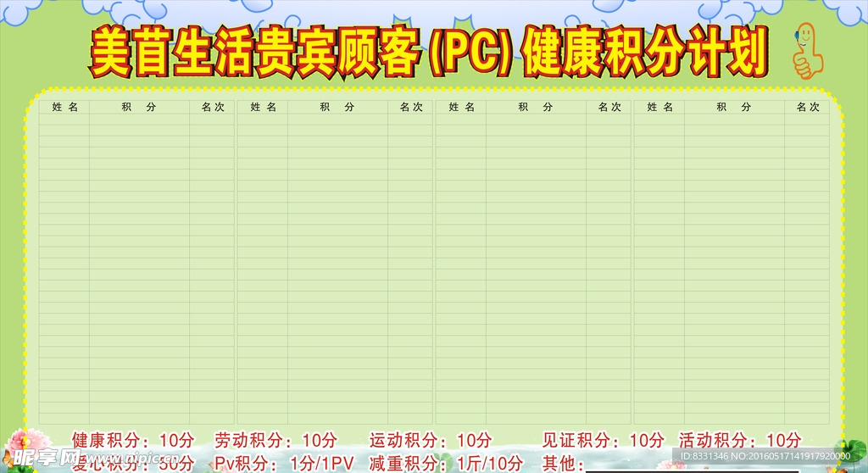Pick the 姓名 header in the fourth table
This screenshot has height=473, width=868.
pyautogui.click(x=659, y=107)
